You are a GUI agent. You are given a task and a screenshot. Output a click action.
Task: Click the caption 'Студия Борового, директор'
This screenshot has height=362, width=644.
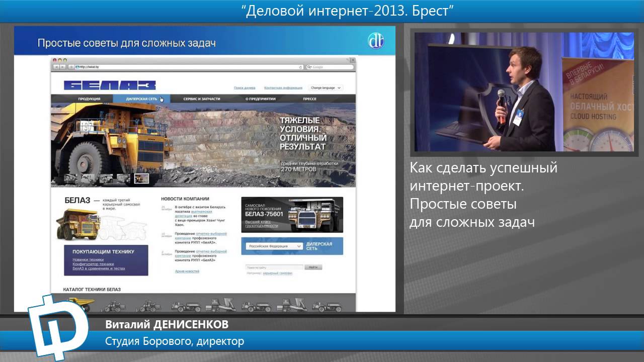coord(175,341)
